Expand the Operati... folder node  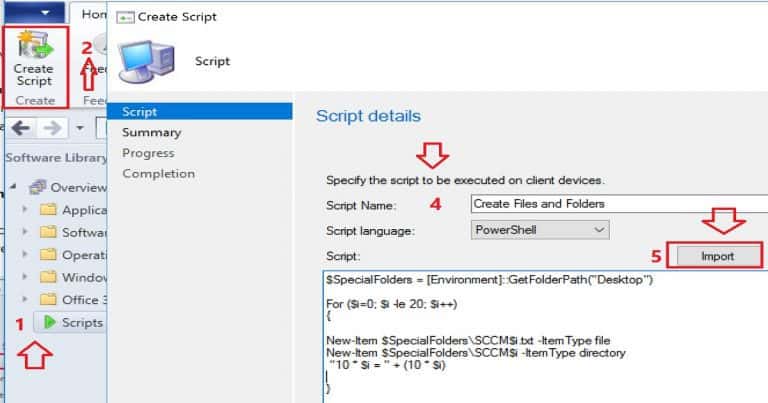click(24, 255)
